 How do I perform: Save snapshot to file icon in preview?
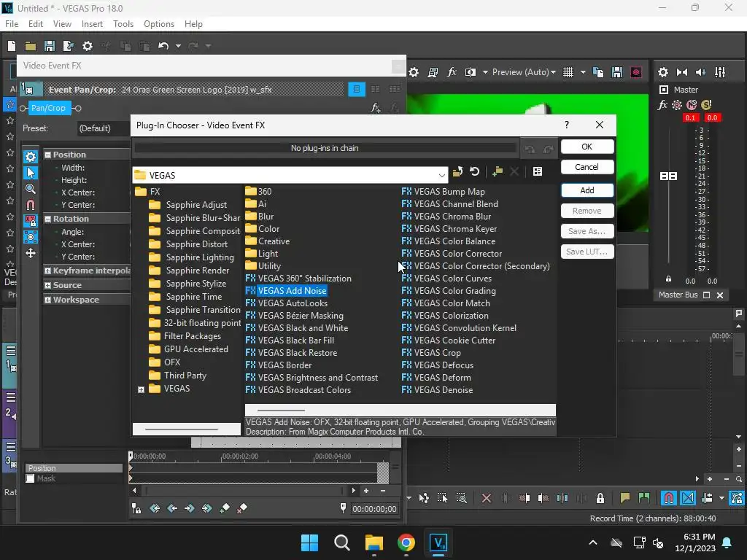[x=617, y=72]
